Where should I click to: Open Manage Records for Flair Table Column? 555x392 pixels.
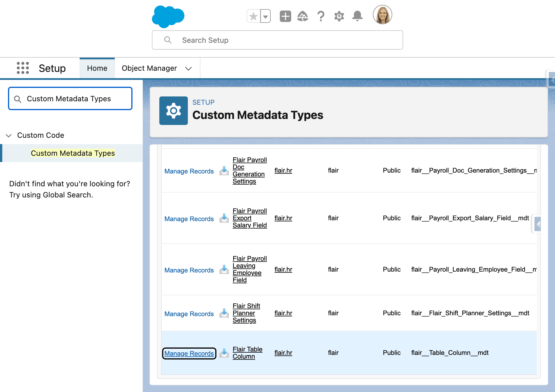(x=189, y=353)
